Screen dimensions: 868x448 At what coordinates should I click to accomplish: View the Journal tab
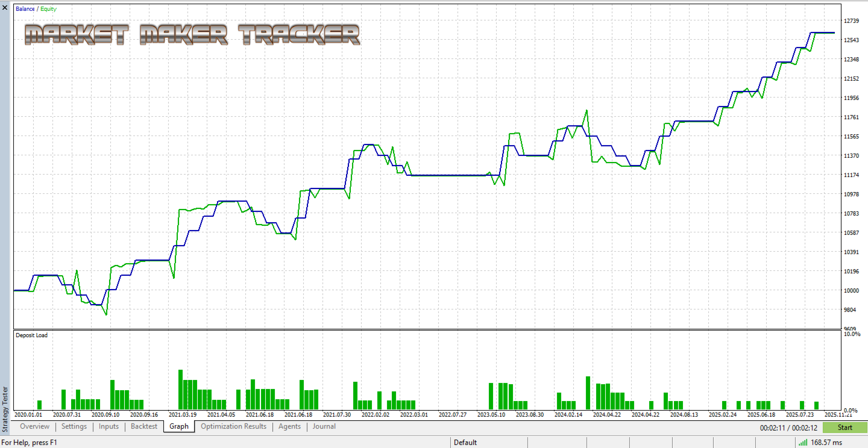click(324, 426)
